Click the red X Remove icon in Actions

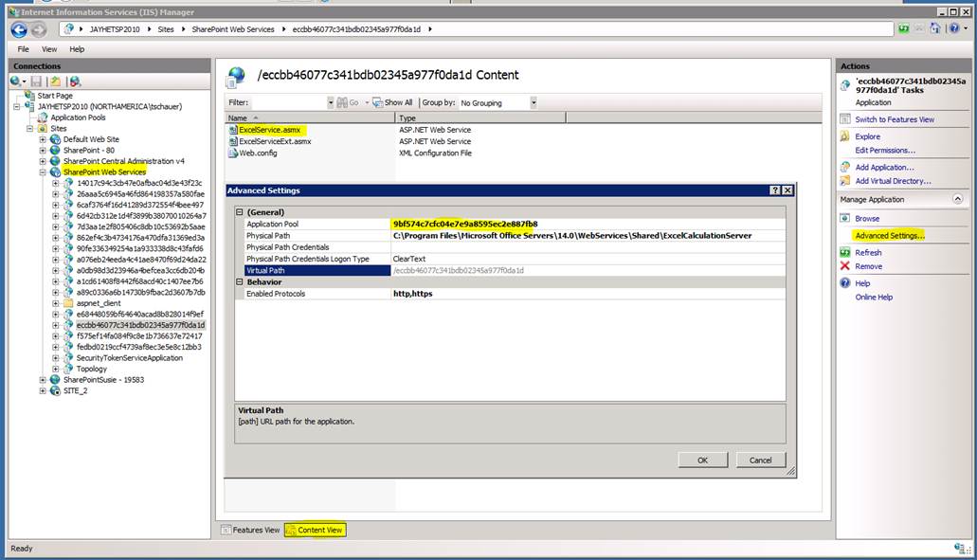tap(845, 266)
